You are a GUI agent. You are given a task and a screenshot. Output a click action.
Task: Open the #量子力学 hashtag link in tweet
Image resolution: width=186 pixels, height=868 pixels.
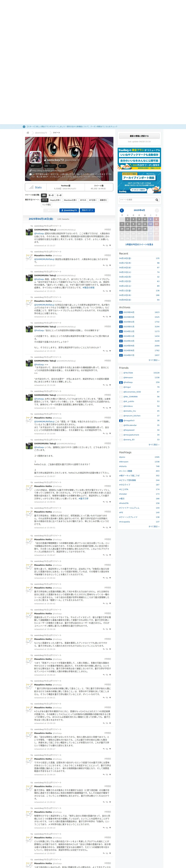pos(83,498)
